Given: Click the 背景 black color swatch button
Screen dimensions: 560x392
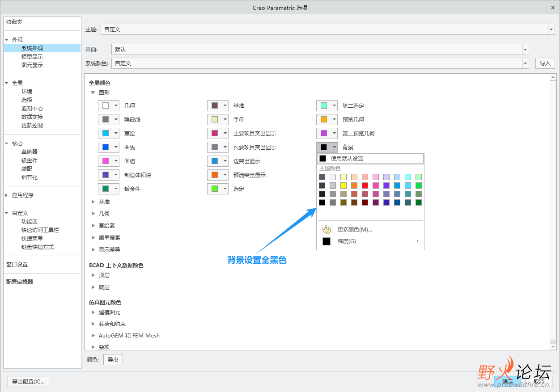Looking at the screenshot, I should click(x=327, y=148).
